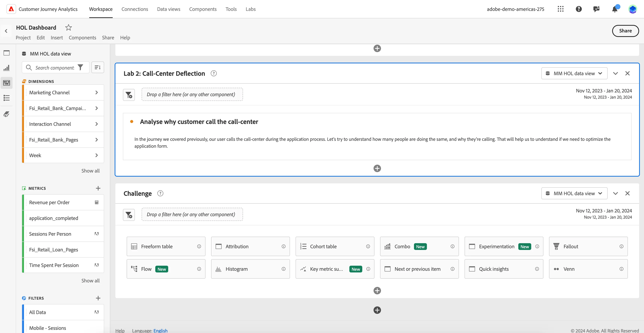This screenshot has width=644, height=333.
Task: Click add-filter icon in Challenge panel
Action: click(129, 215)
